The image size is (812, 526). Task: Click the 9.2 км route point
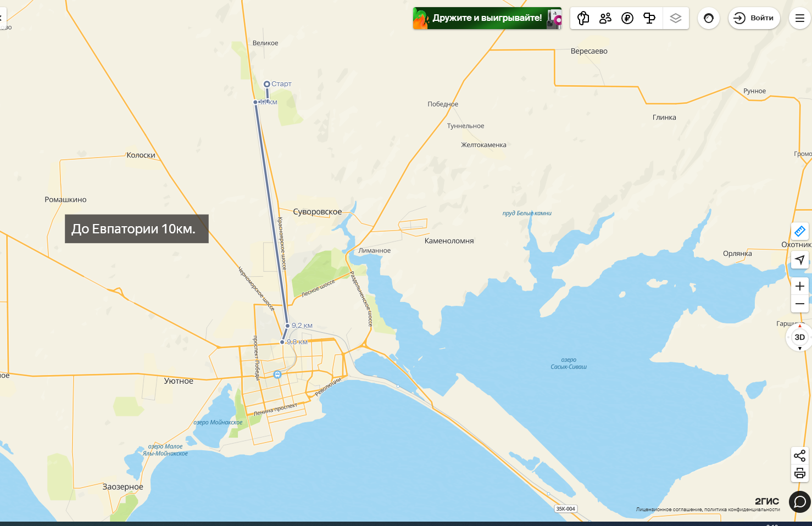point(287,326)
